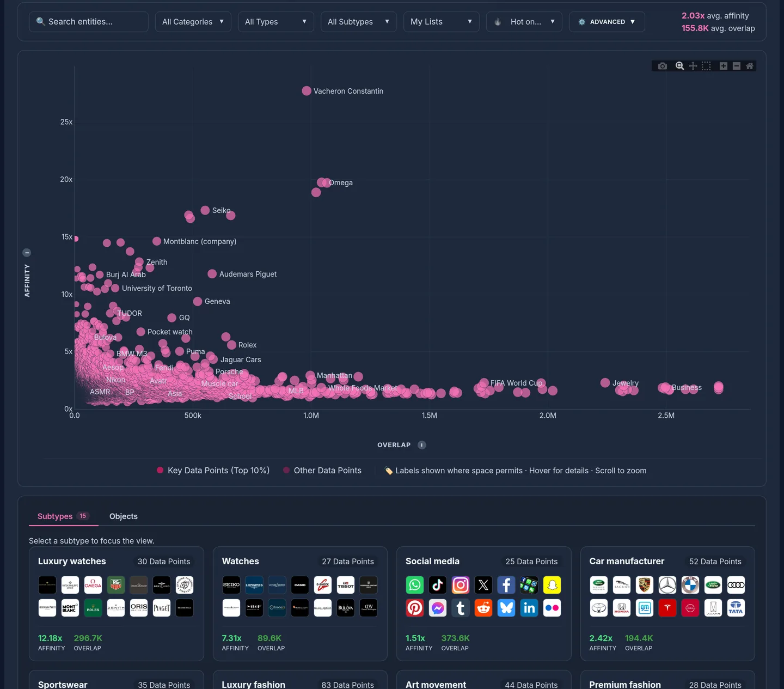The height and width of the screenshot is (689, 784).
Task: Open the All Types dropdown
Action: (x=276, y=22)
